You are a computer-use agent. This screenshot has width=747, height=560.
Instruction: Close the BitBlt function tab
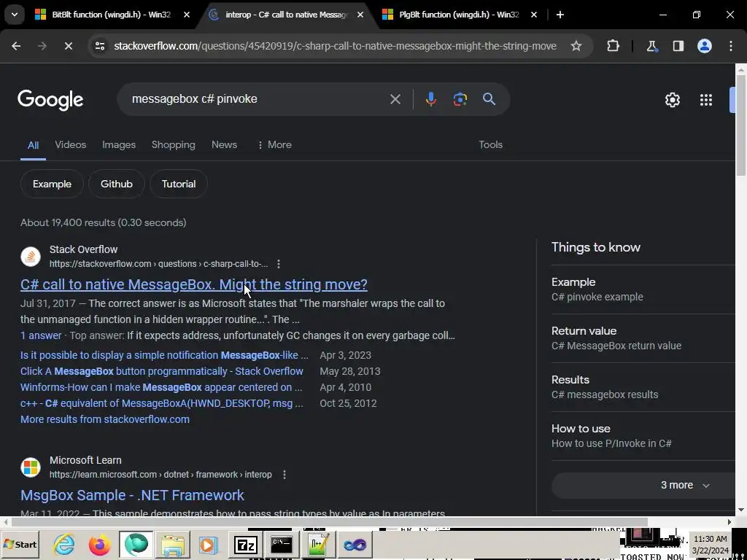pos(187,15)
